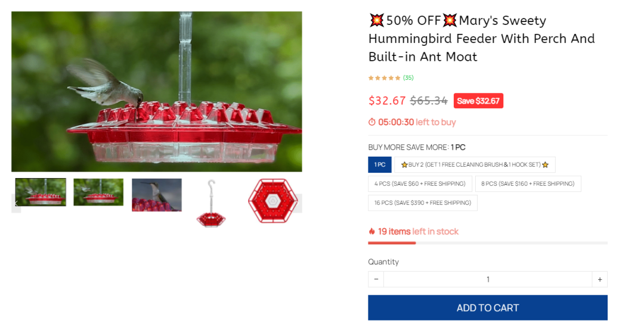Click the quantity input field
644x327 pixels.
tap(487, 279)
